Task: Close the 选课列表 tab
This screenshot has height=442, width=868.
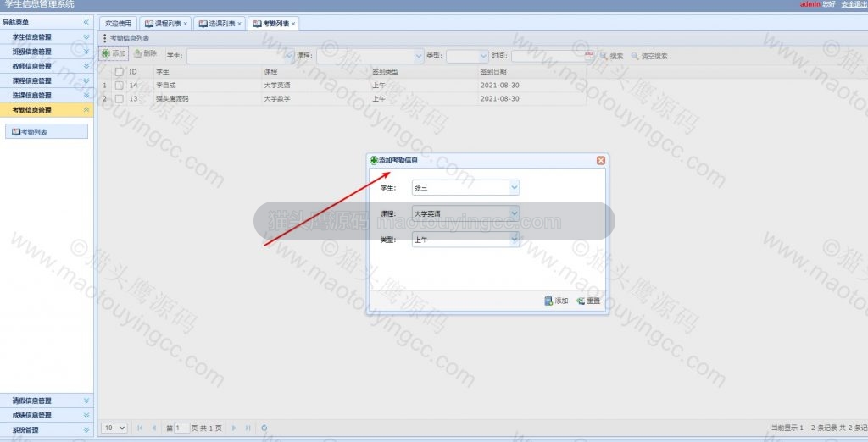Action: click(x=240, y=24)
